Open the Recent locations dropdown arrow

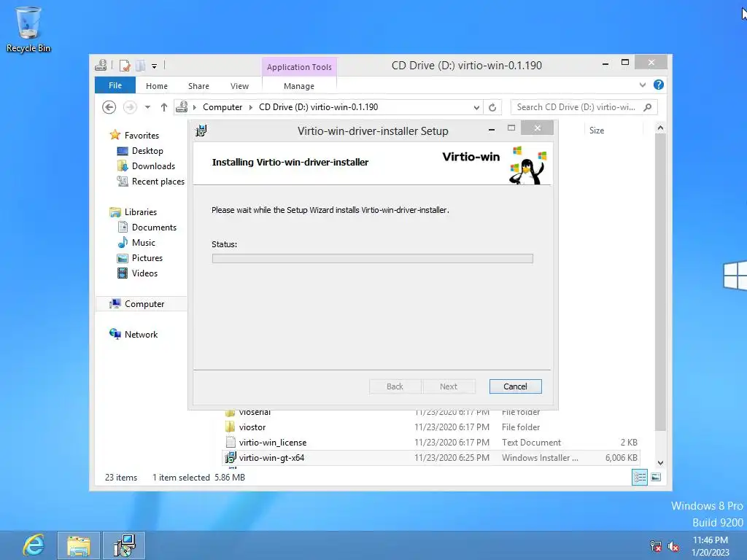pos(147,107)
